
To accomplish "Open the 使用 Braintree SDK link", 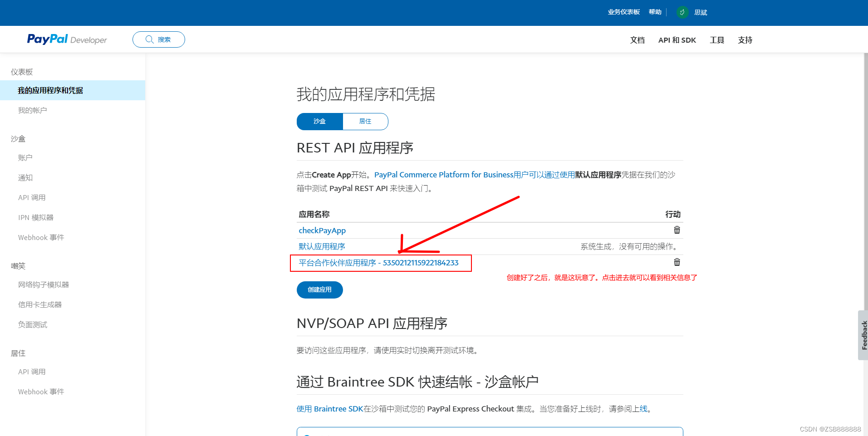I will point(330,409).
